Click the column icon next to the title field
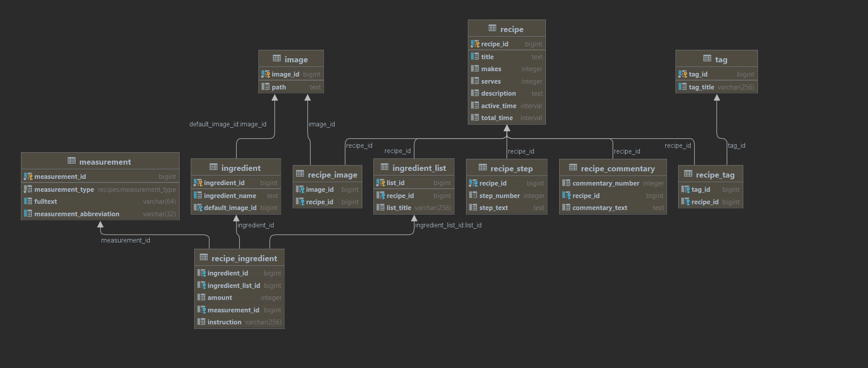Screen dimensions: 868x368 pyautogui.click(x=475, y=57)
